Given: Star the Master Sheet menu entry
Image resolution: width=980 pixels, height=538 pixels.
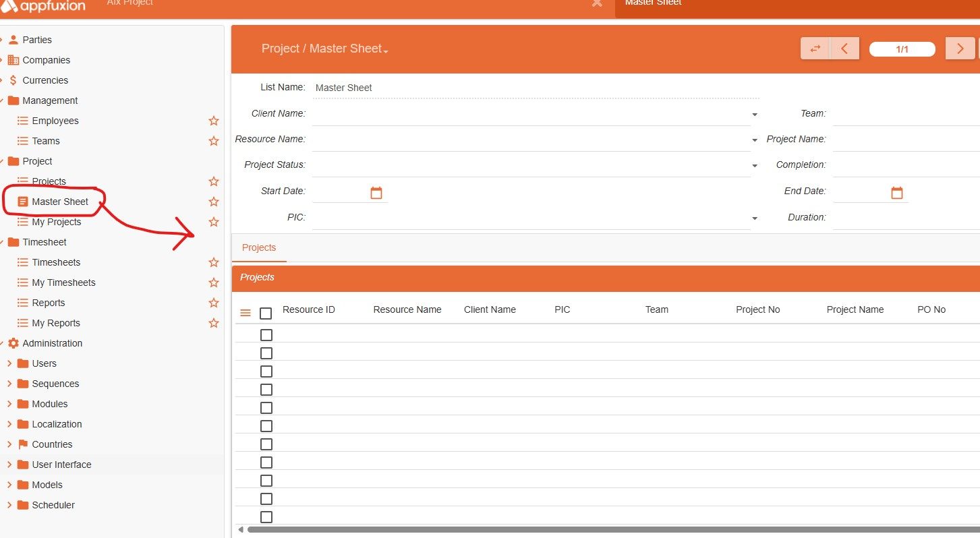Looking at the screenshot, I should tap(214, 202).
